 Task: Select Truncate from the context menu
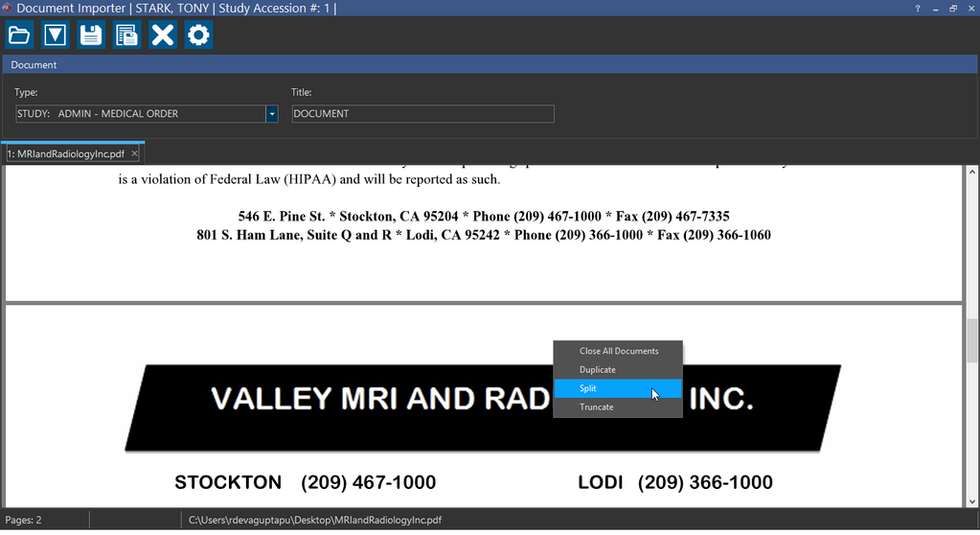597,407
